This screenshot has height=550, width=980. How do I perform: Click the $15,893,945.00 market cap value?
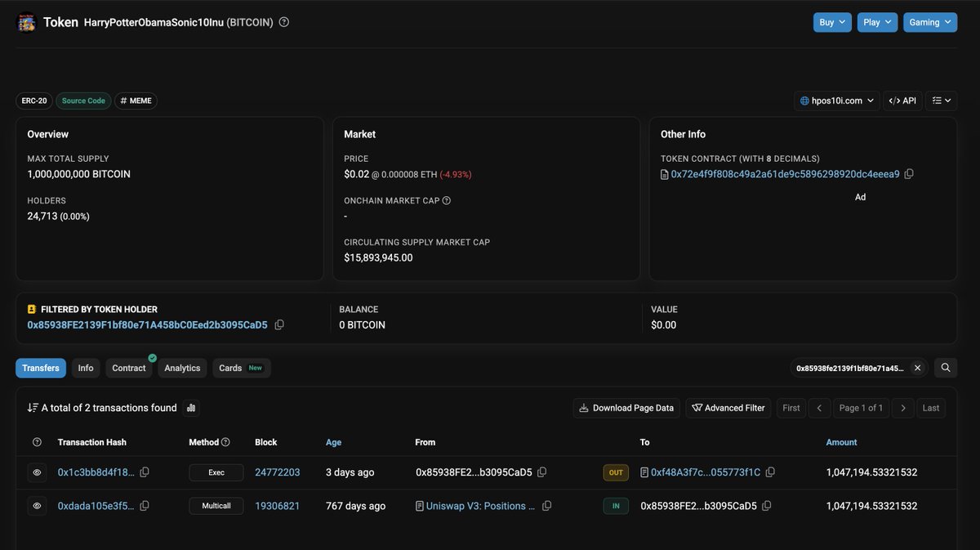click(378, 257)
